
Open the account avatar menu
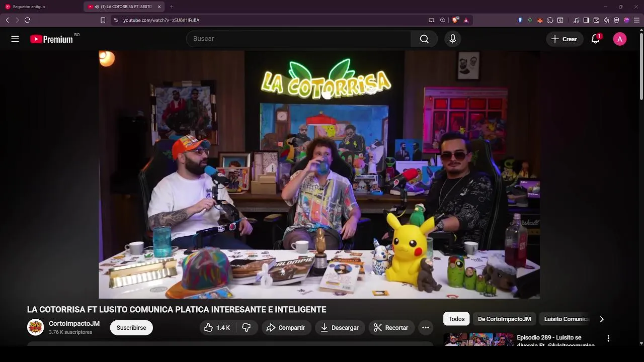[620, 39]
